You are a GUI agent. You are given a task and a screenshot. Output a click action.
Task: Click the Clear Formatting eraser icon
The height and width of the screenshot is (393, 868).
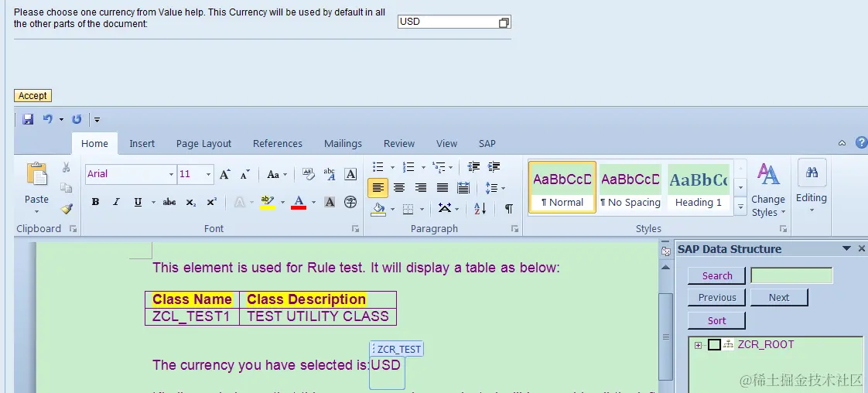click(x=309, y=174)
